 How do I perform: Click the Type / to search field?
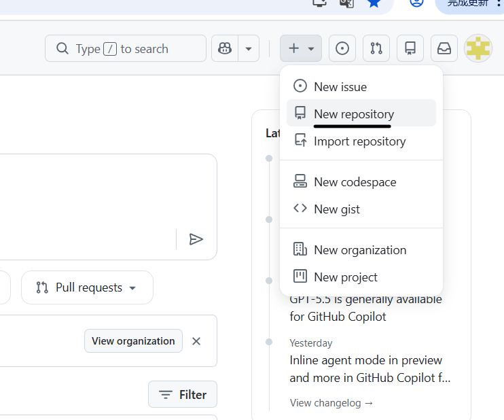[126, 48]
